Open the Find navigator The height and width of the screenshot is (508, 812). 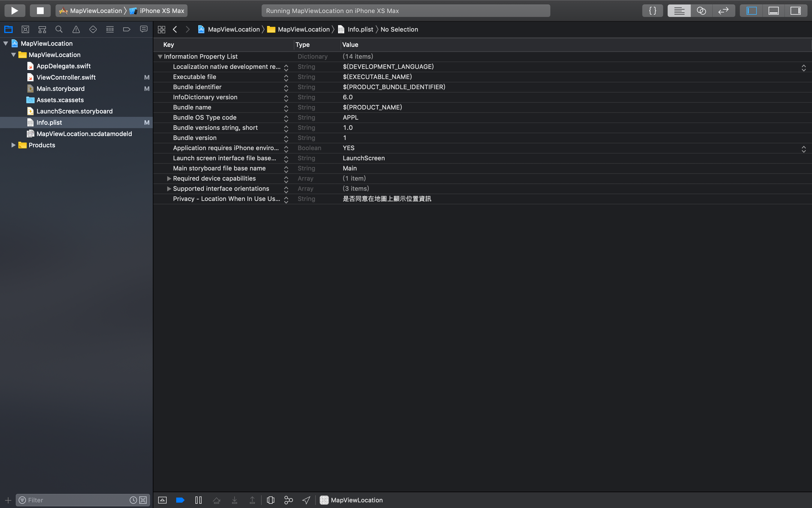59,29
